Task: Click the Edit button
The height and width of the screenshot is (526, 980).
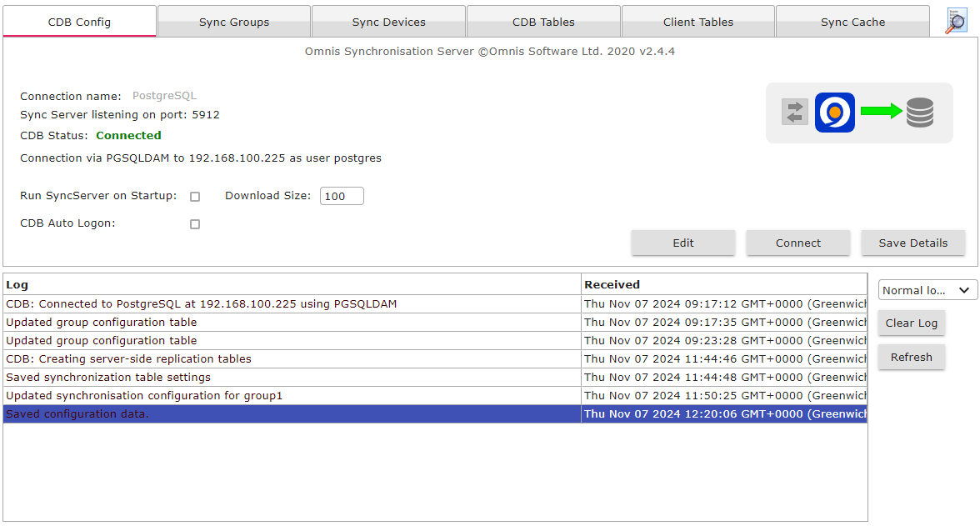Action: tap(683, 243)
